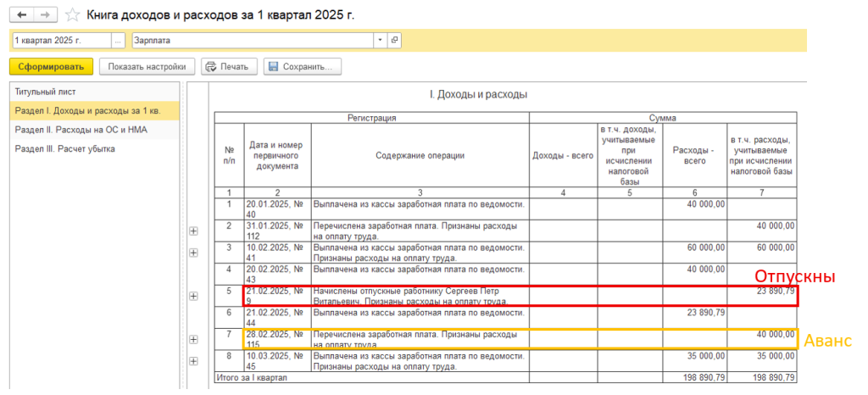Click the forward navigation arrow
Viewport: 868px width, 395px height.
(x=44, y=15)
